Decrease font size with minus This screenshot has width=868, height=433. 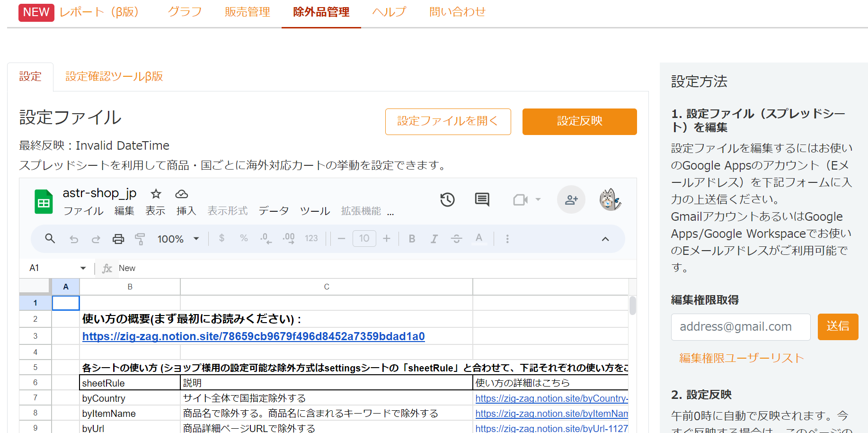(342, 238)
